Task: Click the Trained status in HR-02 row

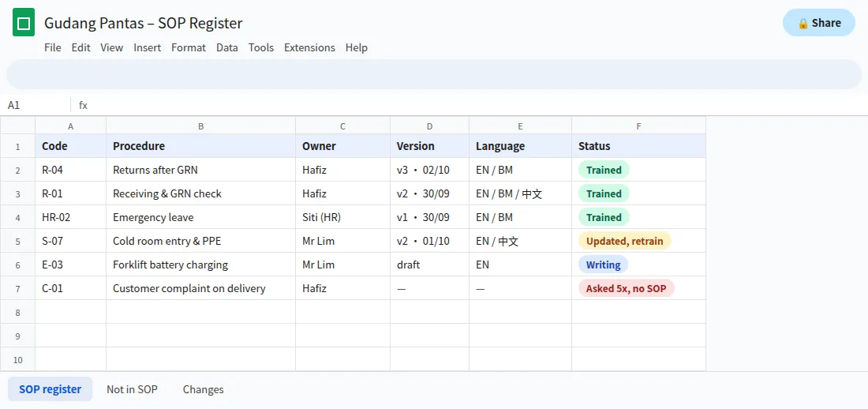Action: pyautogui.click(x=604, y=217)
